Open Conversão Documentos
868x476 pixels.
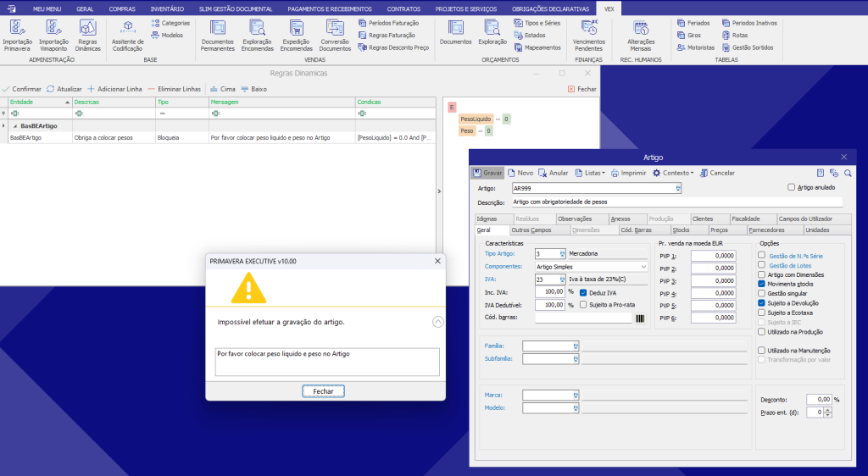[335, 36]
